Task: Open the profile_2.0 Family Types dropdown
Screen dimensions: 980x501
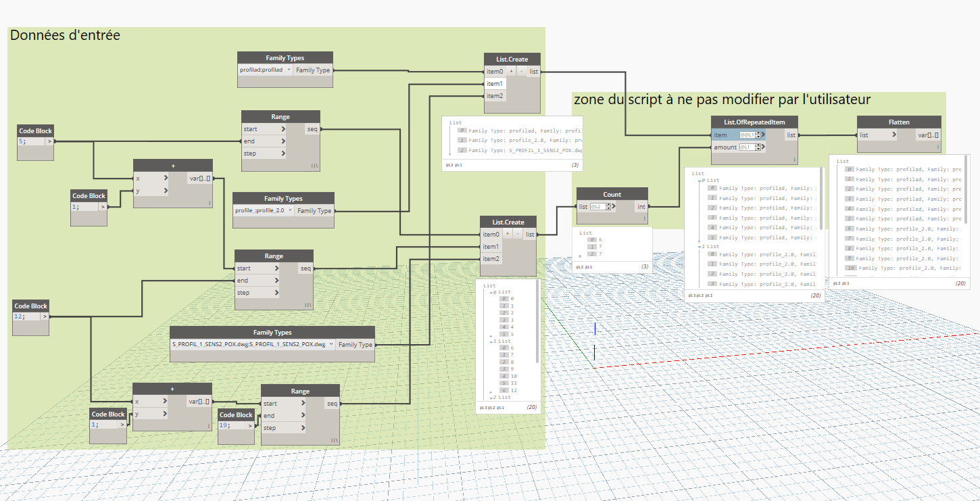Action: tap(290, 210)
